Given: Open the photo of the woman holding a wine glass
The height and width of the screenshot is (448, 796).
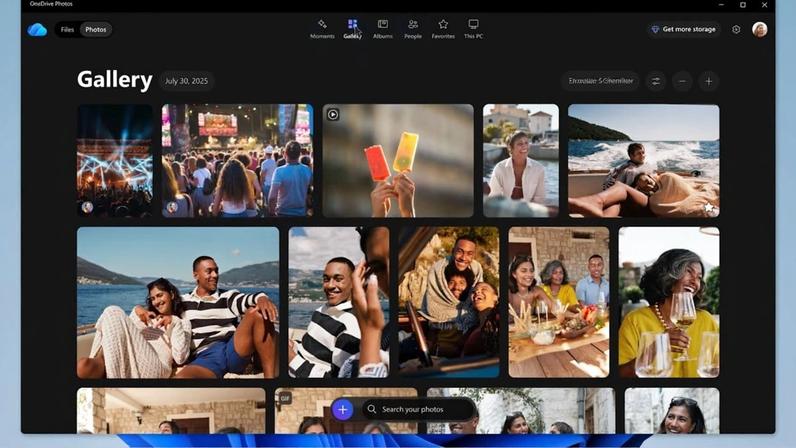Looking at the screenshot, I should 669,302.
